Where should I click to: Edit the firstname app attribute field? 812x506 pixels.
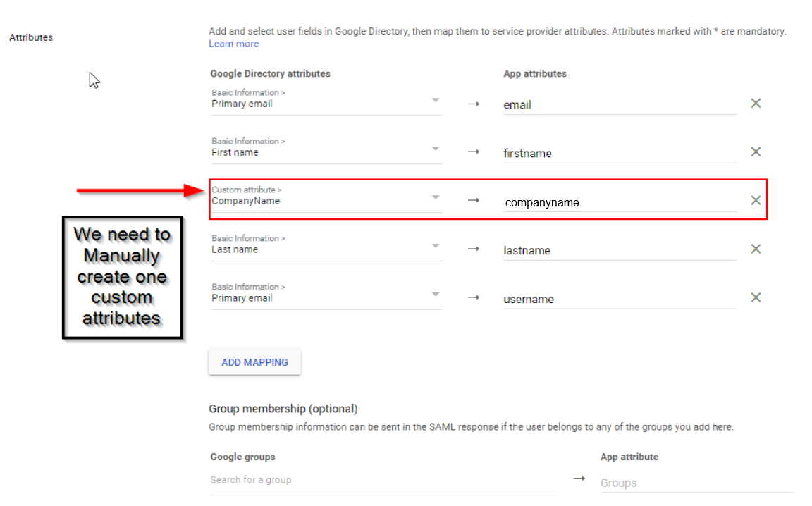619,154
